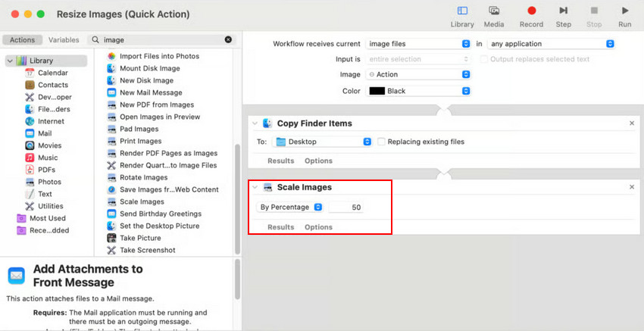This screenshot has height=331, width=644.
Task: Start recording with the Record button
Action: coord(531,17)
